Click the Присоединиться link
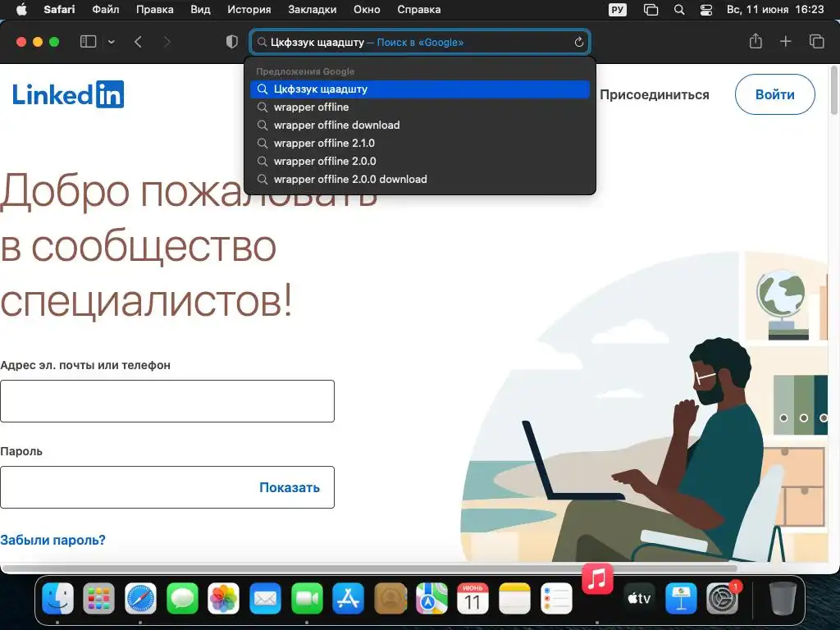This screenshot has height=630, width=840. [654, 95]
